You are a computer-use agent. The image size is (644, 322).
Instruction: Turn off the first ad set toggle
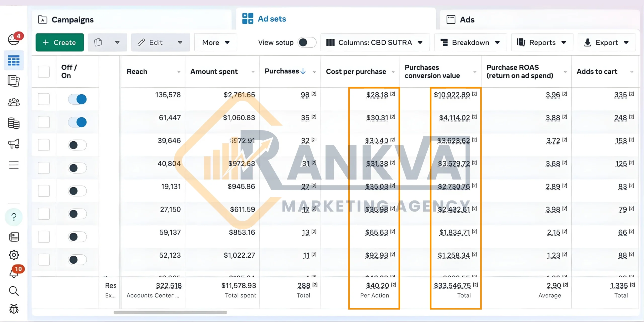pyautogui.click(x=77, y=99)
